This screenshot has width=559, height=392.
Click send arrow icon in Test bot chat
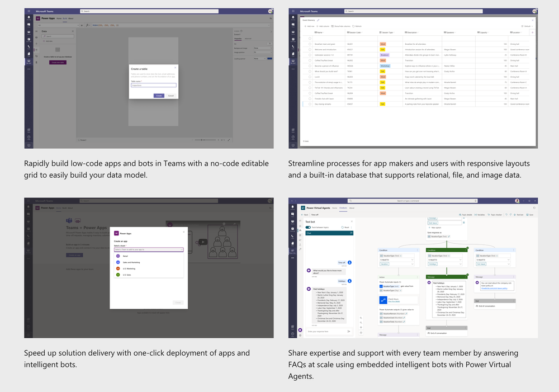[349, 332]
